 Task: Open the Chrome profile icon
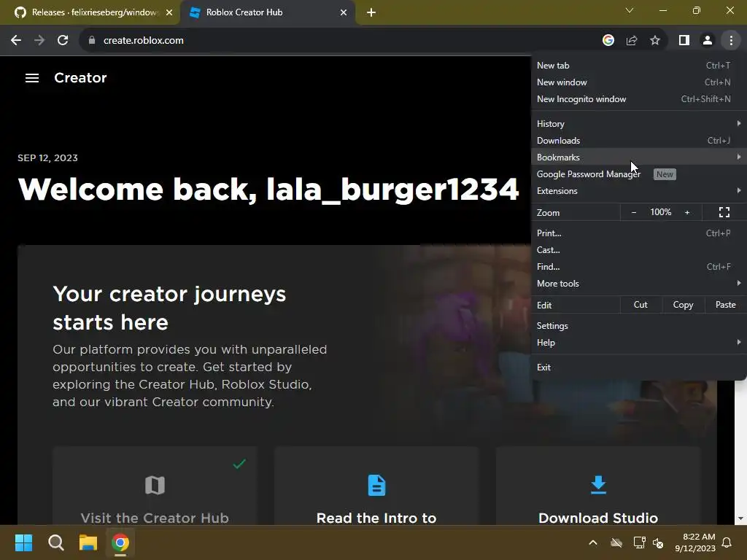click(708, 41)
